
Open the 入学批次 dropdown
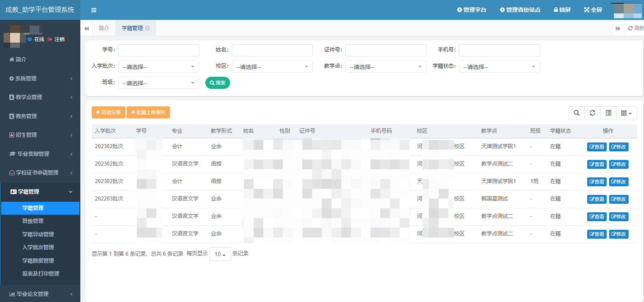tap(158, 67)
